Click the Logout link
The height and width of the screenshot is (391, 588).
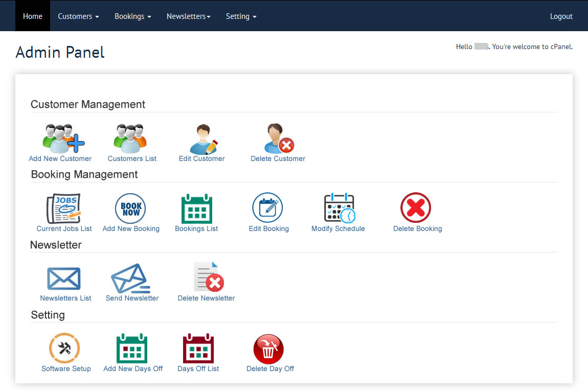pos(561,16)
